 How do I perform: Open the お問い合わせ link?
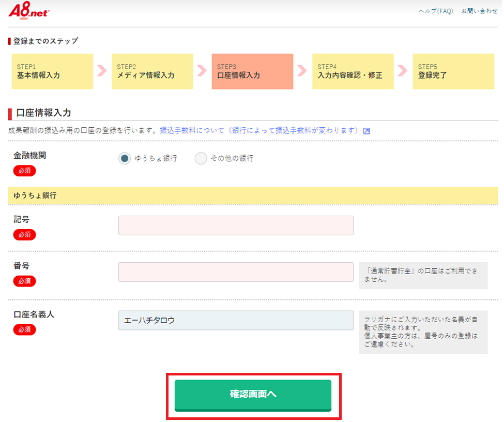479,11
